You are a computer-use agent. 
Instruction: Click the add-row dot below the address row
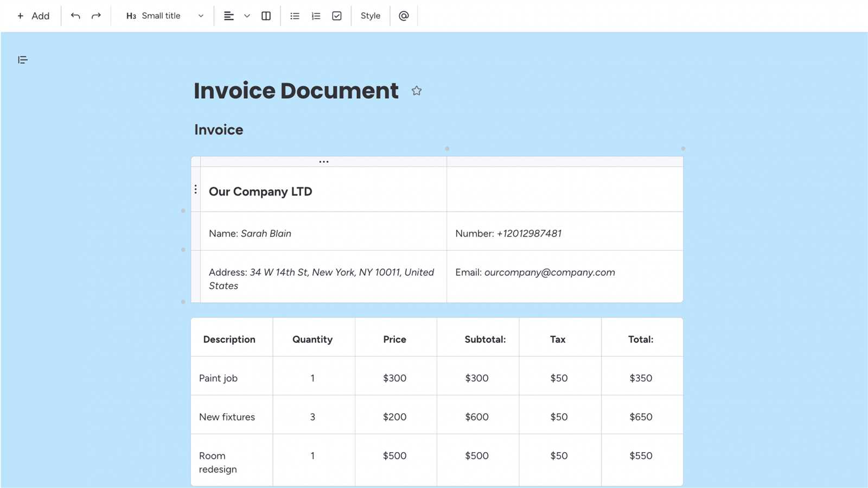(183, 302)
